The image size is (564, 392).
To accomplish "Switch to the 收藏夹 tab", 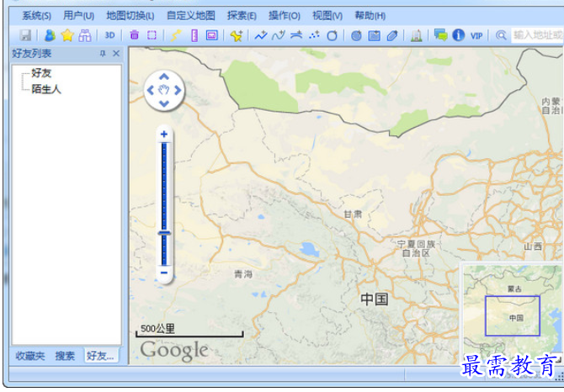I will (x=30, y=356).
